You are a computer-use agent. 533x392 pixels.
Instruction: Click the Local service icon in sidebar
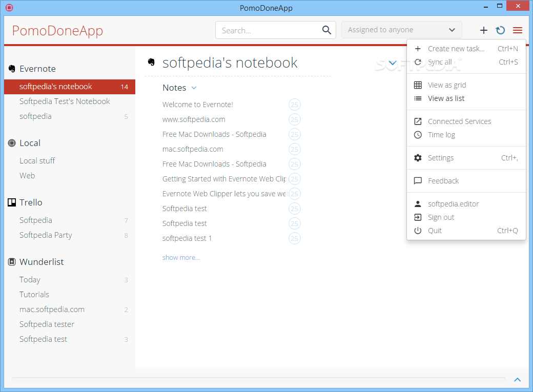pyautogui.click(x=12, y=143)
